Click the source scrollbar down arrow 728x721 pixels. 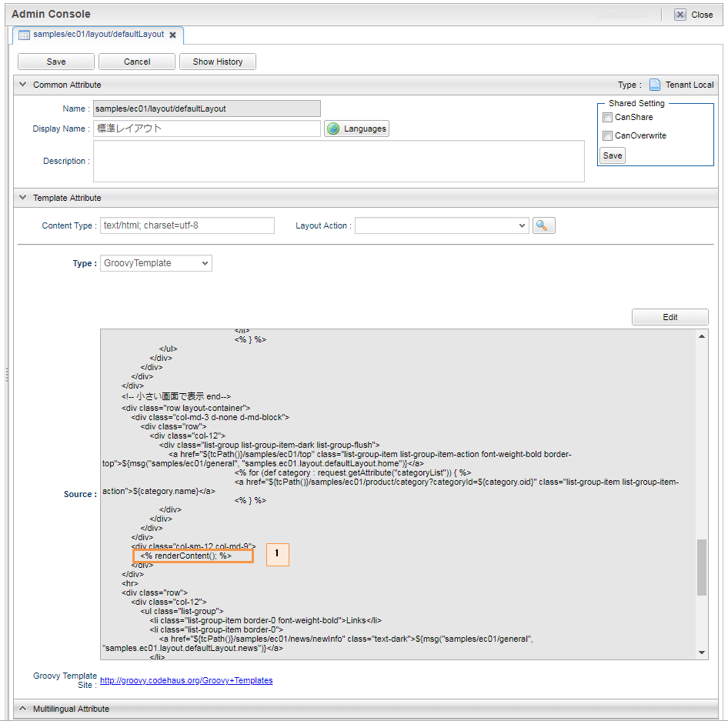pos(702,653)
